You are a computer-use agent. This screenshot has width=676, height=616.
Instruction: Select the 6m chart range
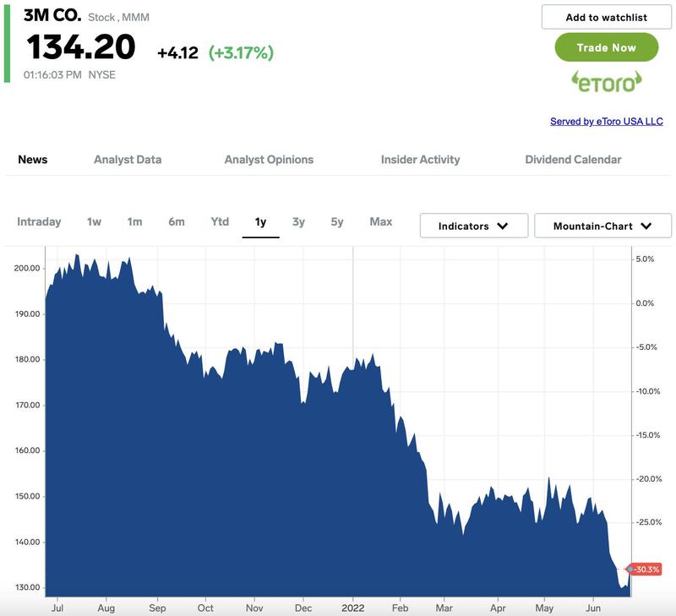coord(177,221)
